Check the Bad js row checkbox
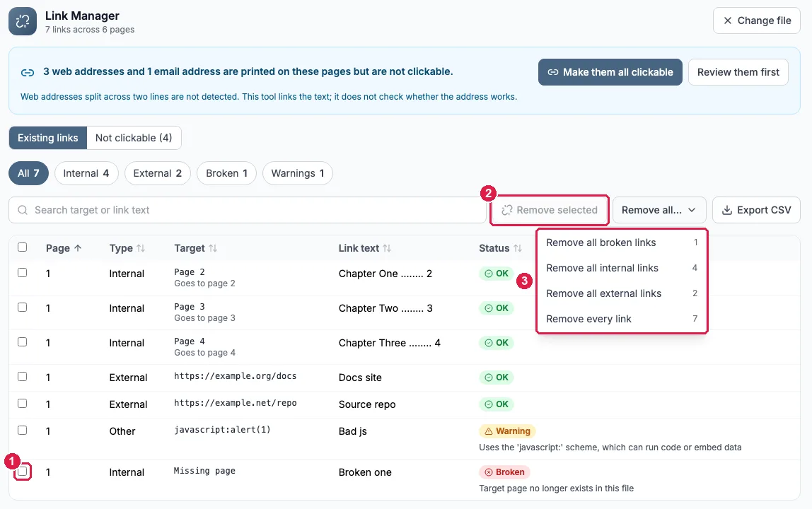 click(x=22, y=431)
